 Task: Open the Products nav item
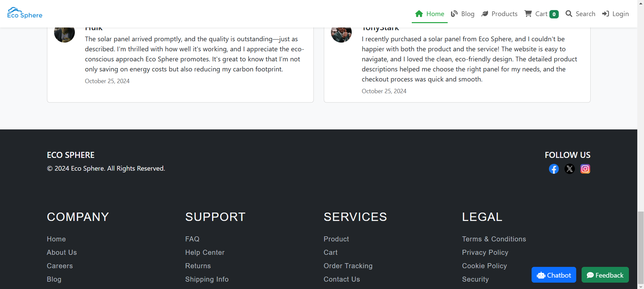(499, 14)
